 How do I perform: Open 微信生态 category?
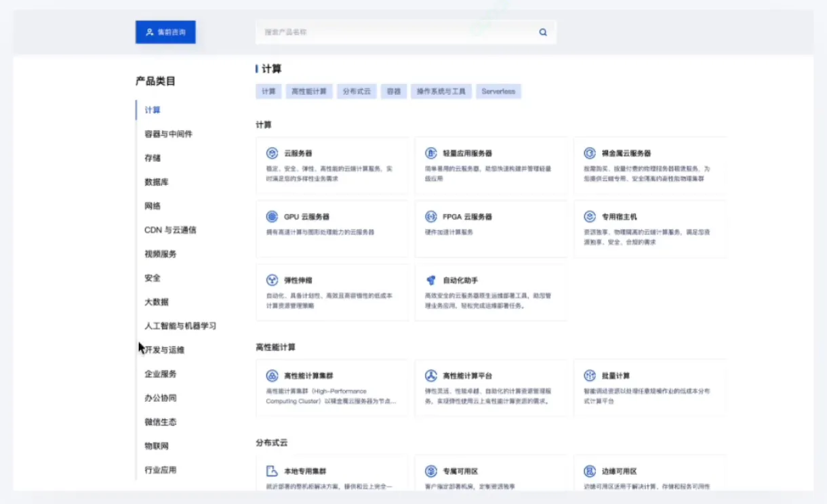click(161, 422)
